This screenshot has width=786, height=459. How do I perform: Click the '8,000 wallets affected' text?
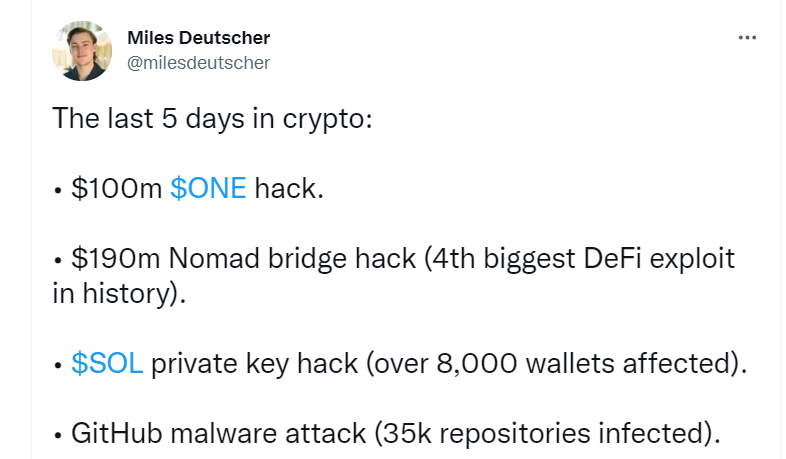pyautogui.click(x=584, y=363)
